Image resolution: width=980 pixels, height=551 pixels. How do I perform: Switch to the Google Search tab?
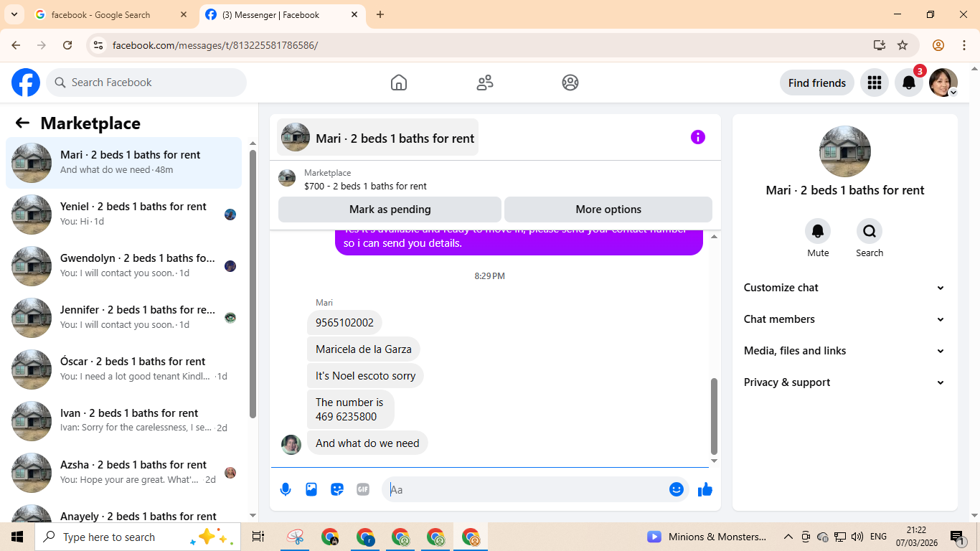coord(111,14)
